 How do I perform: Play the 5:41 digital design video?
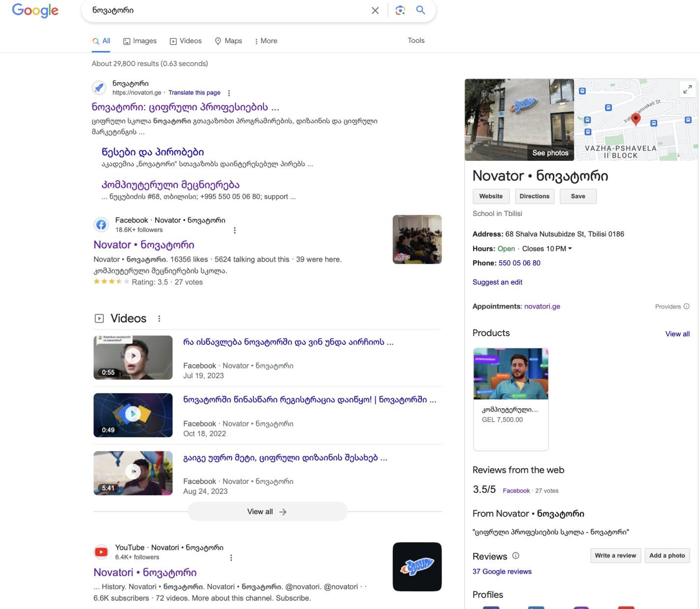tap(133, 473)
